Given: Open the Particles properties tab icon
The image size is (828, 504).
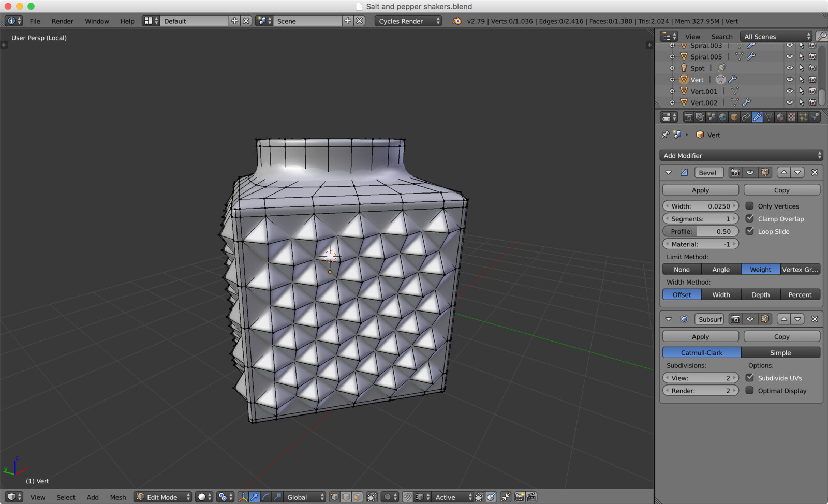Looking at the screenshot, I should pos(803,117).
